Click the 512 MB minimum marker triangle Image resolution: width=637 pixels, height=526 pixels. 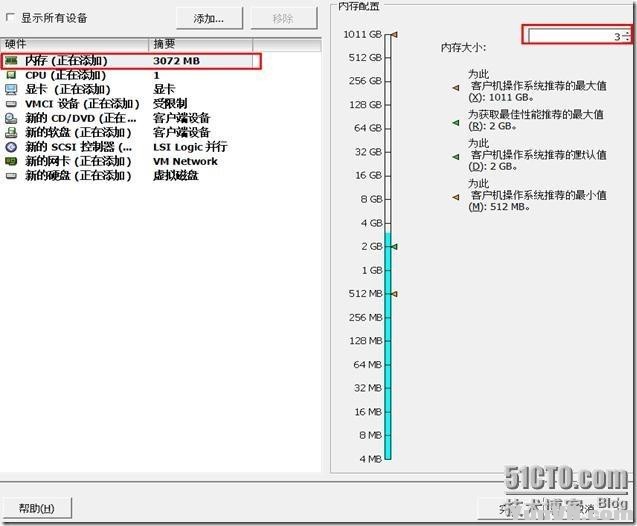click(x=394, y=294)
